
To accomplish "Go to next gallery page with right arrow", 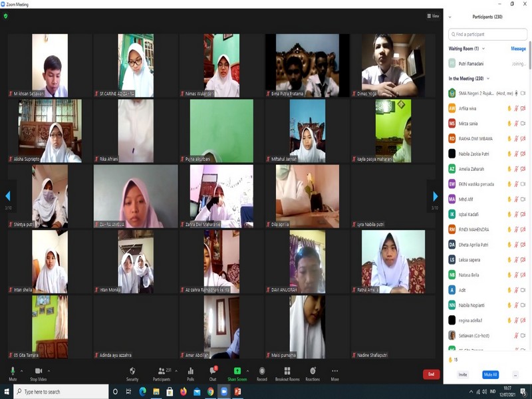I will point(436,196).
